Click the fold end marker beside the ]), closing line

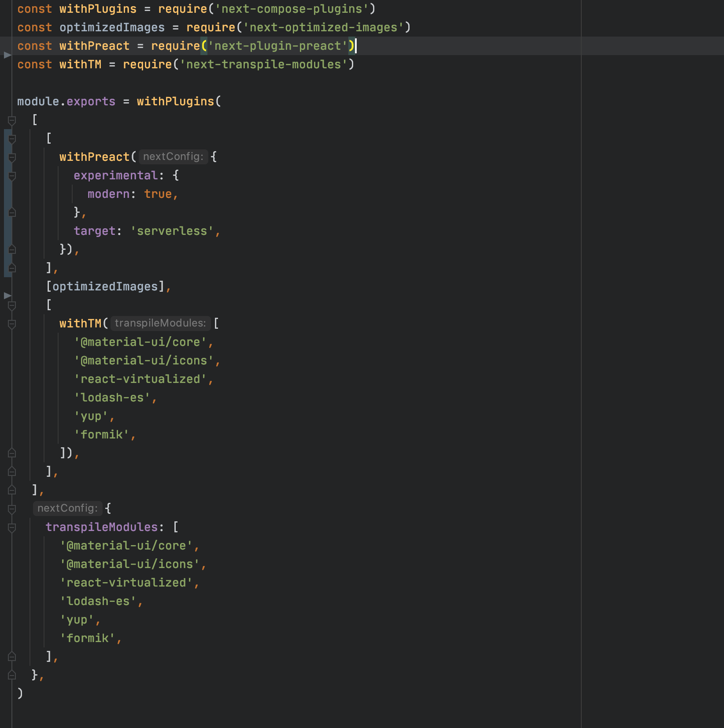(12, 452)
